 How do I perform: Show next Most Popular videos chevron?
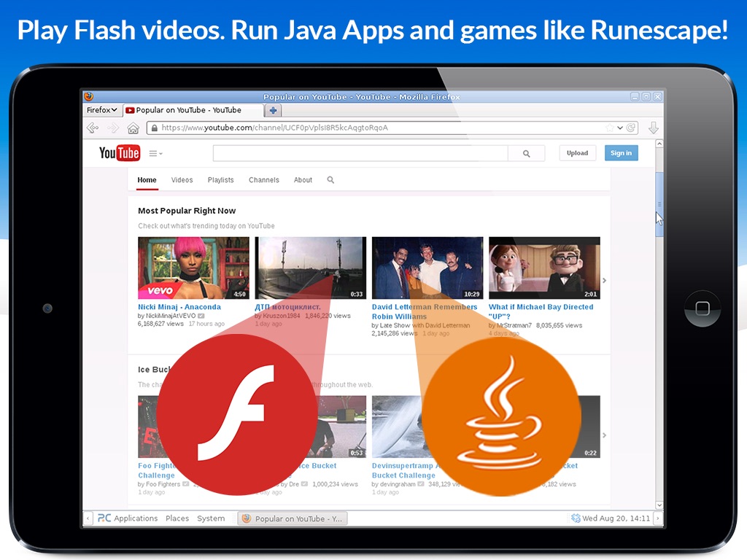point(605,281)
